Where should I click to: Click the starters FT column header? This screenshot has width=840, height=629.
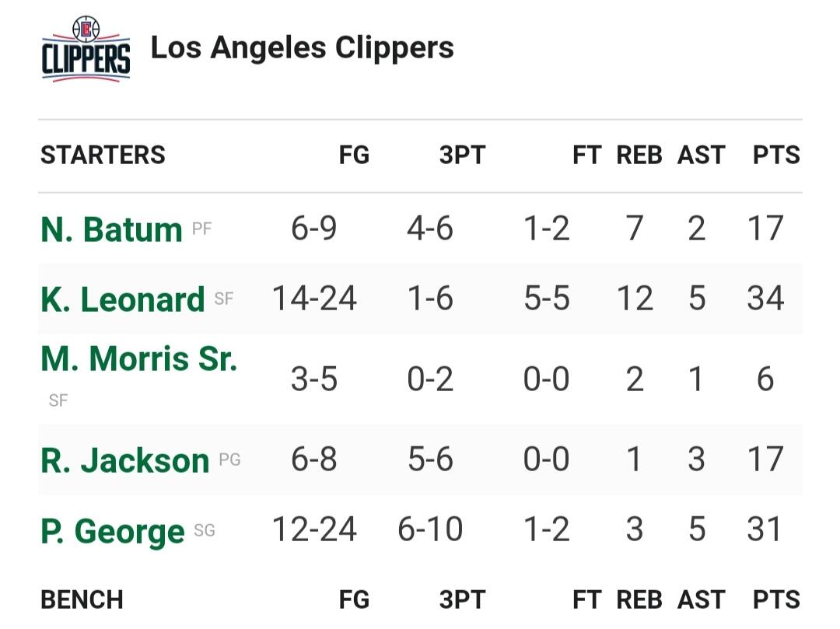587,156
